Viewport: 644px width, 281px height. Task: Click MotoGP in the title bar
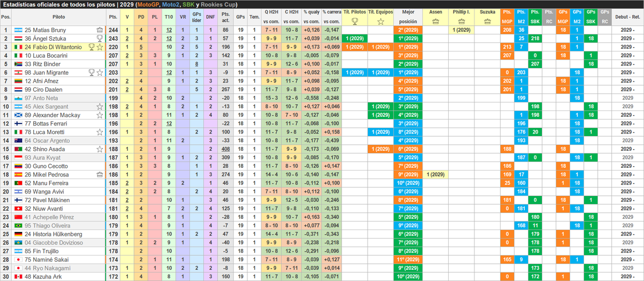[x=148, y=4]
